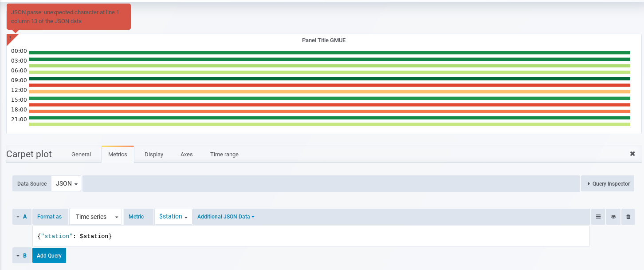Screen dimensions: 644x270
Task: Collapse query row A with its arrow
Action: click(18, 216)
